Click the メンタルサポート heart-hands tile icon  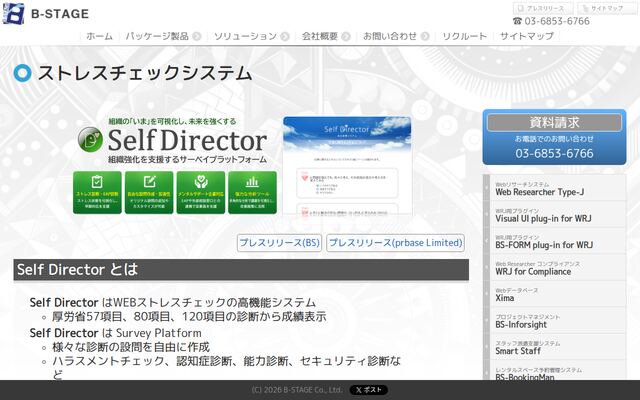pos(201,182)
